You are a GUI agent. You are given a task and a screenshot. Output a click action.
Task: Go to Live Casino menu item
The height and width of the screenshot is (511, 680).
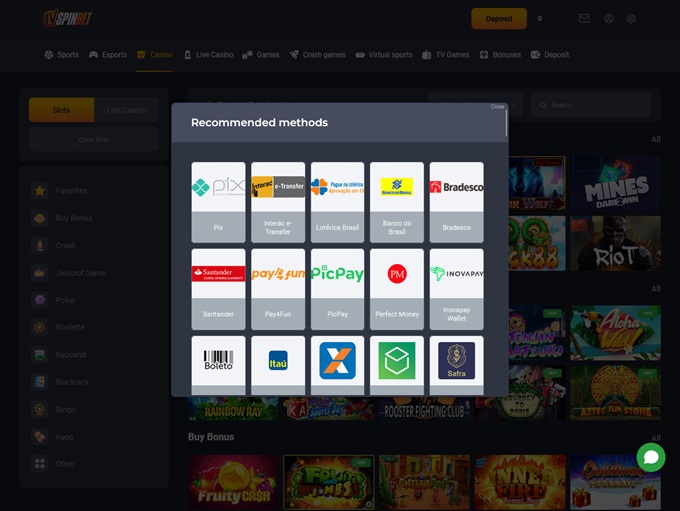[x=210, y=55]
